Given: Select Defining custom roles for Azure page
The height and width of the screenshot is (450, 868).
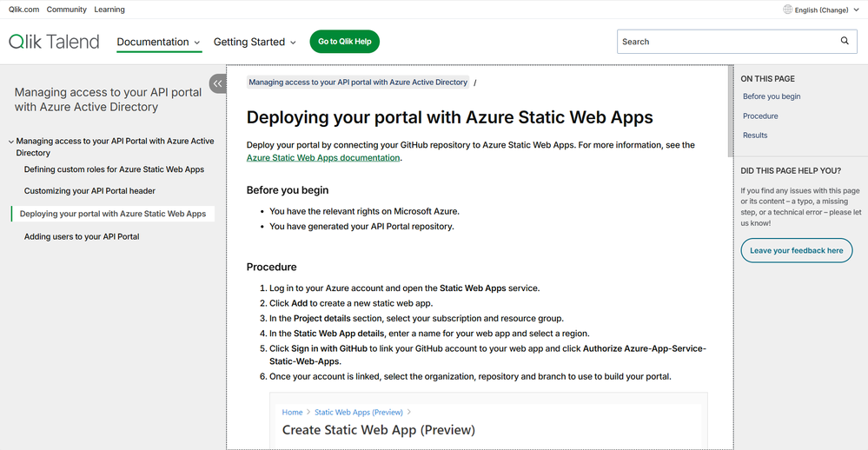Looking at the screenshot, I should point(114,169).
